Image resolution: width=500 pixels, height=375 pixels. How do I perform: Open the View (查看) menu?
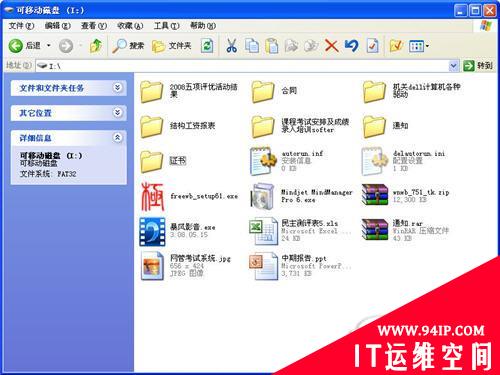click(94, 26)
